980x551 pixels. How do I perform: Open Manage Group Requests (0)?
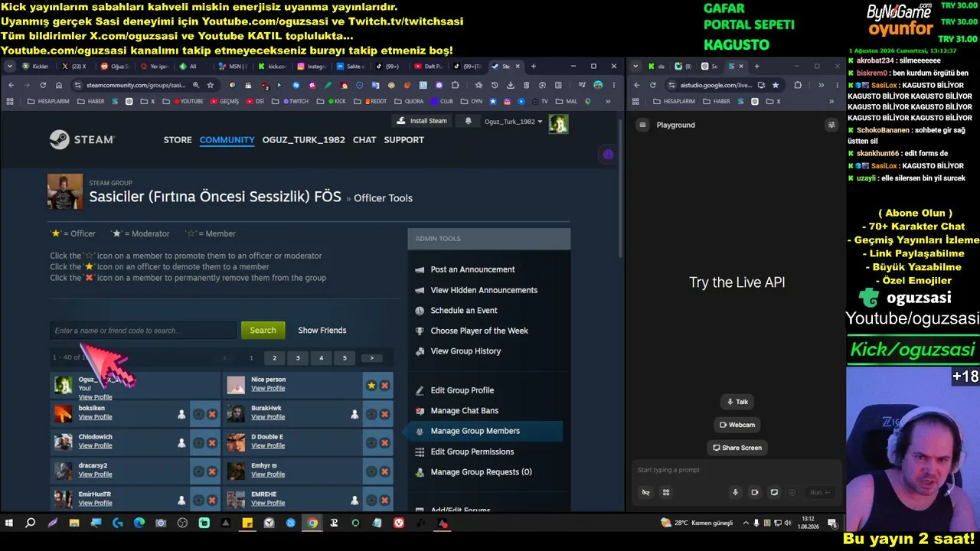tap(481, 472)
